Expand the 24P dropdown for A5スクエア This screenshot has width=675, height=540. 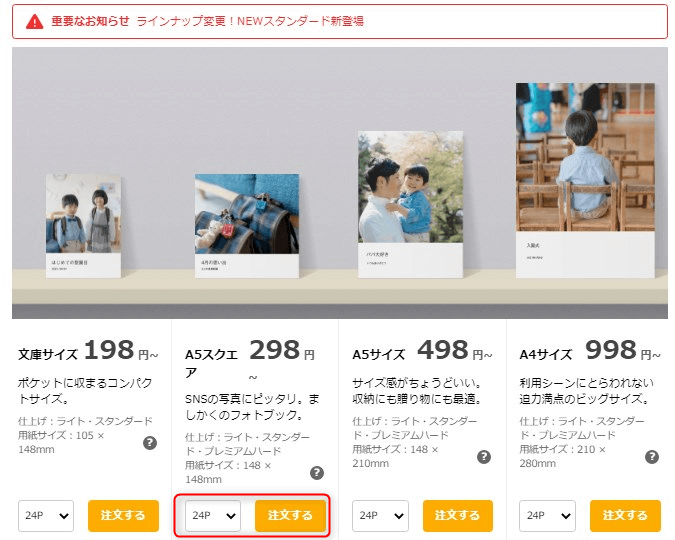point(213,515)
